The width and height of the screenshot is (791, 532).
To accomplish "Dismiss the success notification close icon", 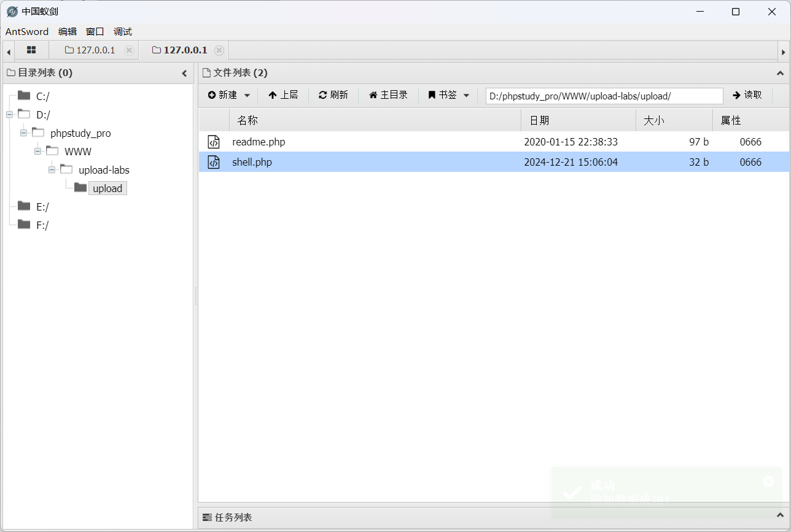I will click(x=768, y=482).
